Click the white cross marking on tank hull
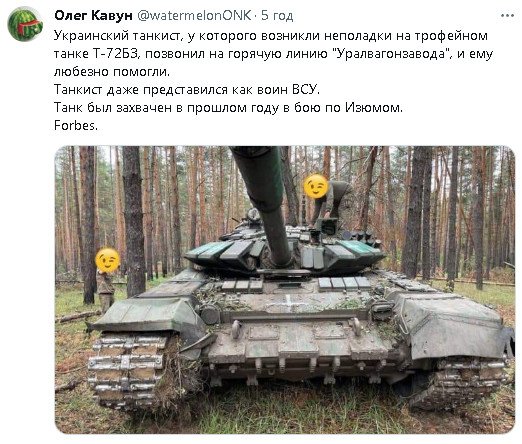The width and height of the screenshot is (522, 444). (x=289, y=301)
